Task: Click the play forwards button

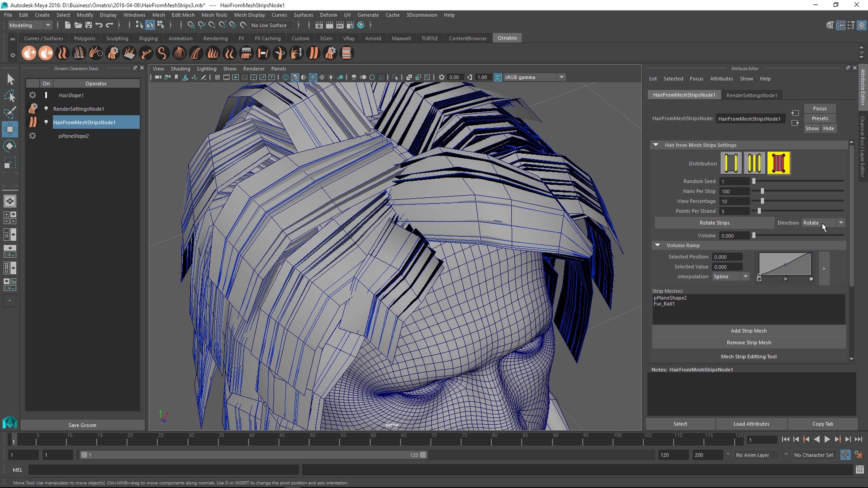Action: coord(827,439)
